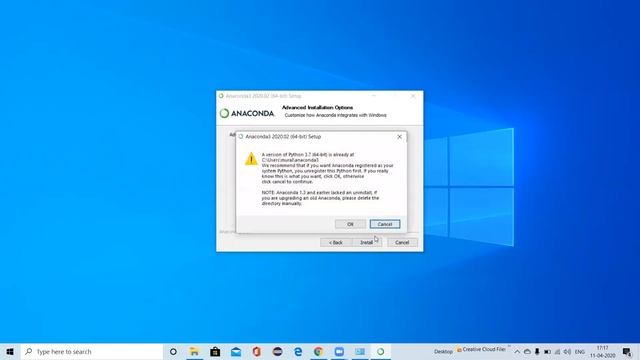Click the ENG language indicator
640x360 pixels.
coord(580,351)
